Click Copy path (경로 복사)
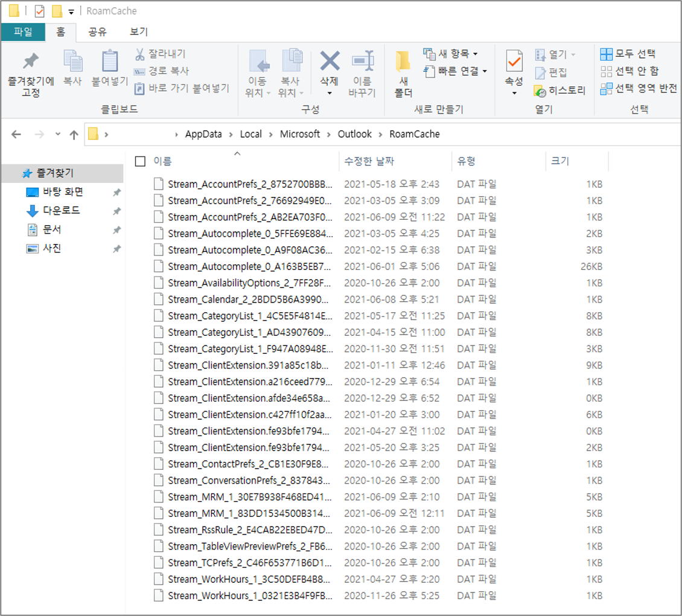Image resolution: width=682 pixels, height=616 pixels. (161, 71)
